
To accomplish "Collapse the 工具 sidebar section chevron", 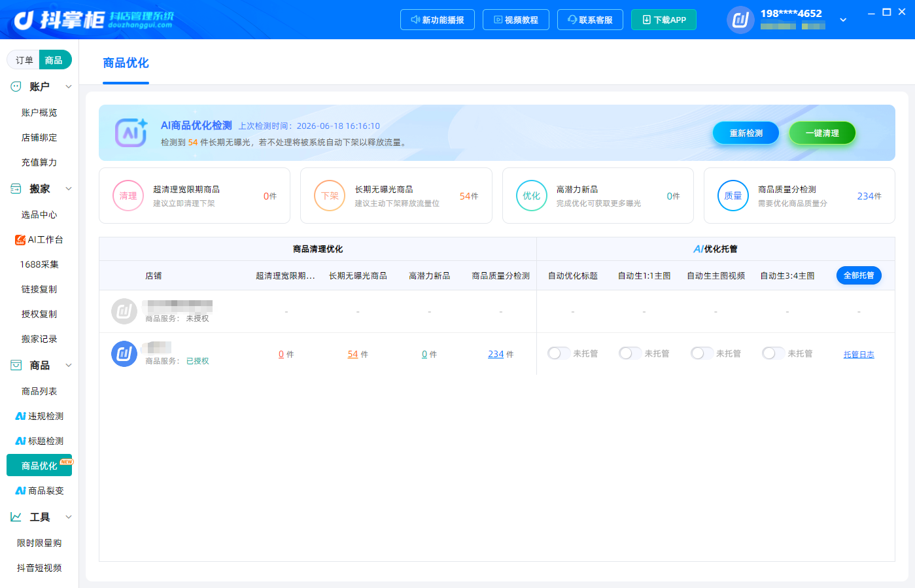I will [x=68, y=517].
